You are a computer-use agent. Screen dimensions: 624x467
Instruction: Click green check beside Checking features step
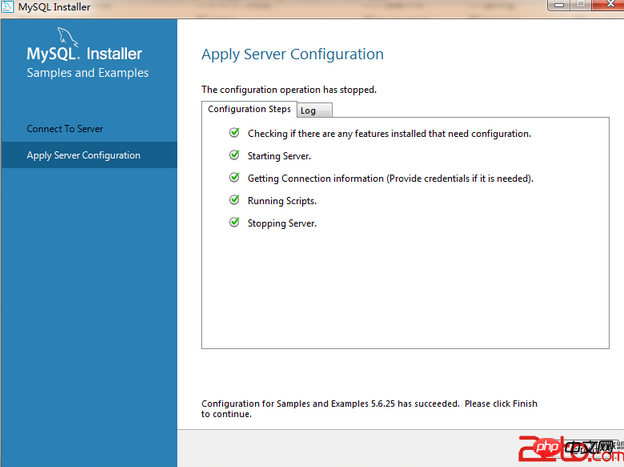pyautogui.click(x=234, y=133)
